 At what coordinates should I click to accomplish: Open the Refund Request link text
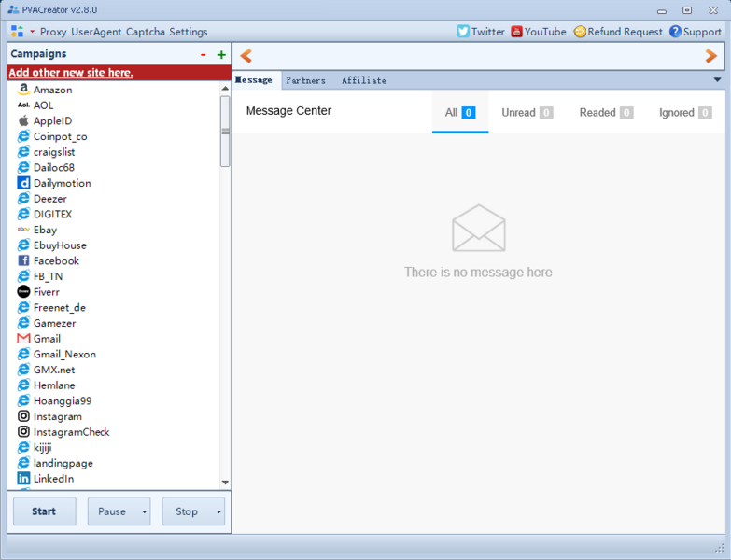[625, 32]
